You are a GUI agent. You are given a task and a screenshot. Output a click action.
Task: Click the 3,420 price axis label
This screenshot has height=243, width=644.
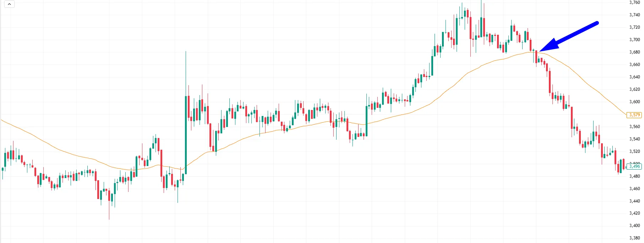(x=634, y=213)
